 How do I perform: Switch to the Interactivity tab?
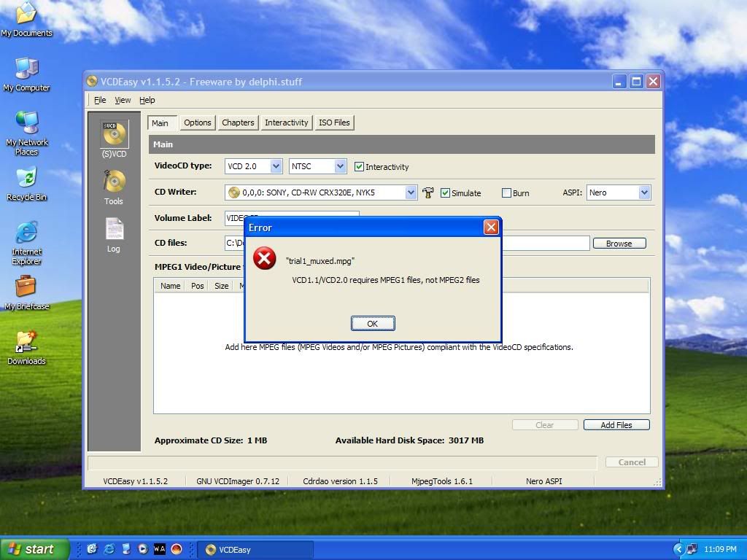point(286,122)
